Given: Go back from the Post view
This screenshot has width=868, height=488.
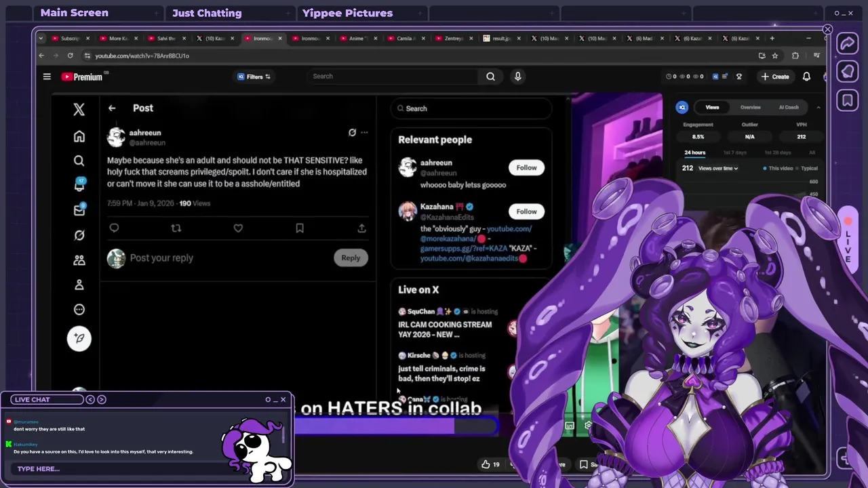Looking at the screenshot, I should [112, 108].
